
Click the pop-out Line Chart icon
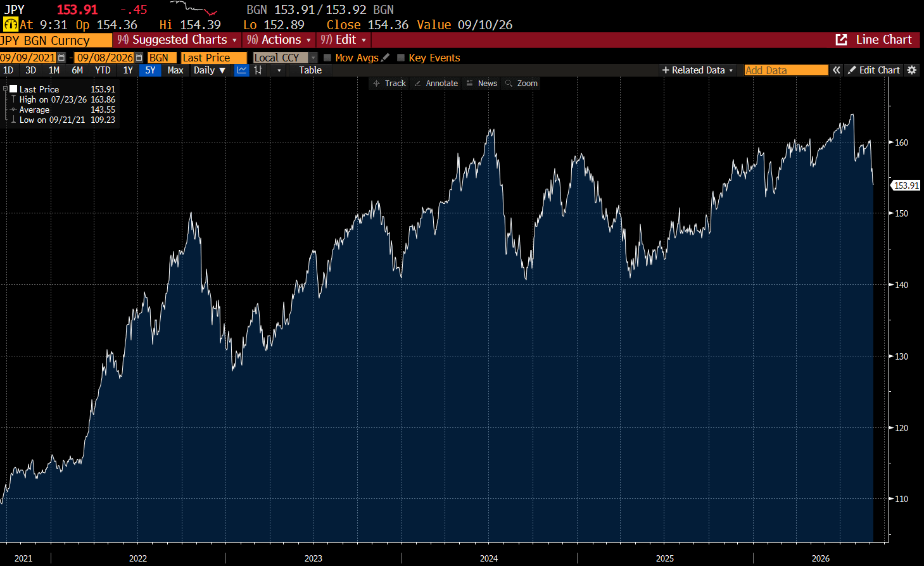[842, 40]
